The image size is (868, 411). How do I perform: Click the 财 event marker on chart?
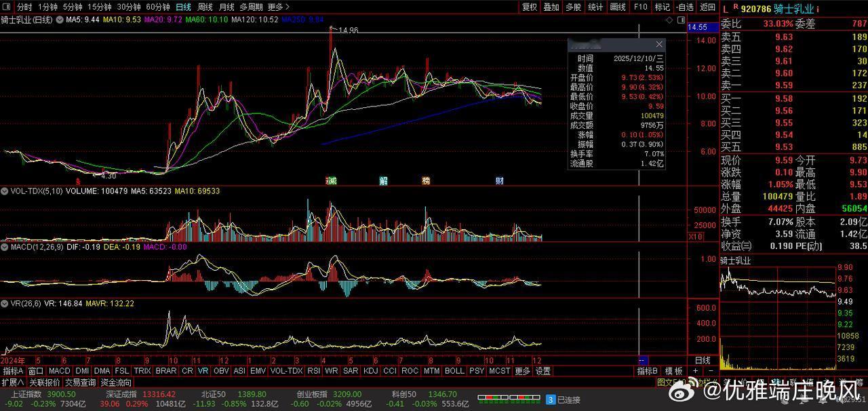pyautogui.click(x=500, y=181)
